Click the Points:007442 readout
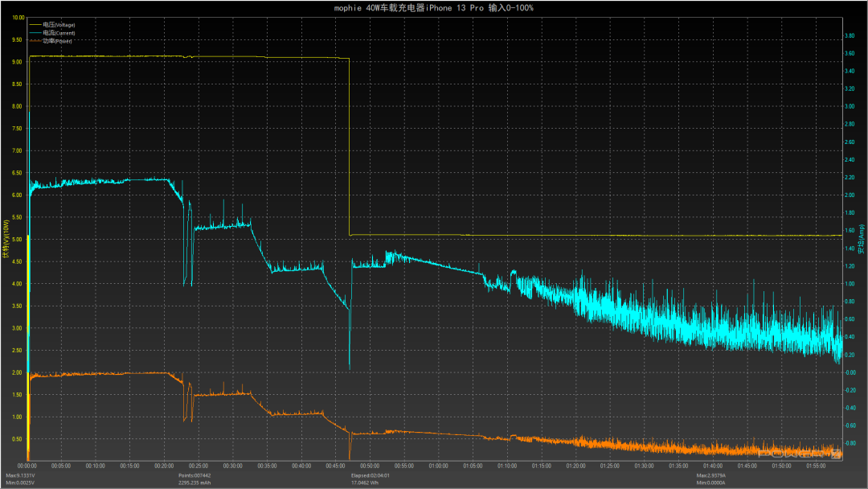Screen dimensions: 868x489 194,475
